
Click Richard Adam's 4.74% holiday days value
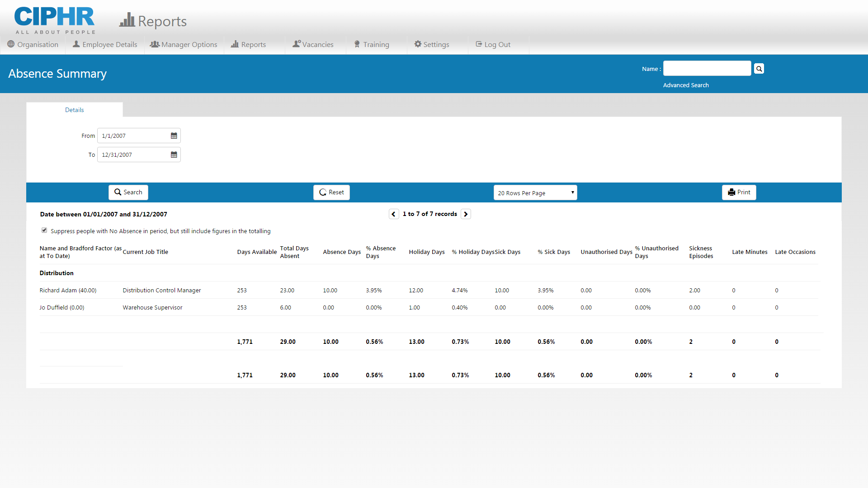coord(460,291)
